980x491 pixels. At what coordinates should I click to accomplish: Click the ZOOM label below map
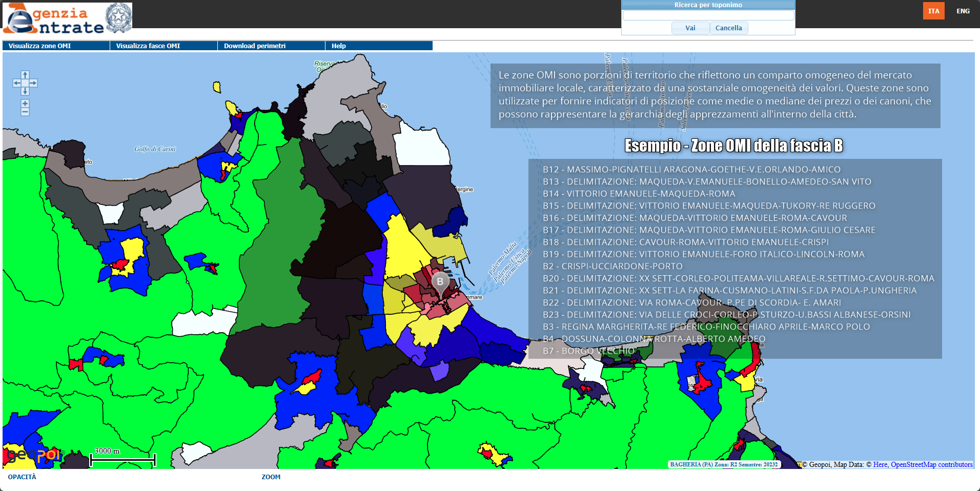[271, 477]
